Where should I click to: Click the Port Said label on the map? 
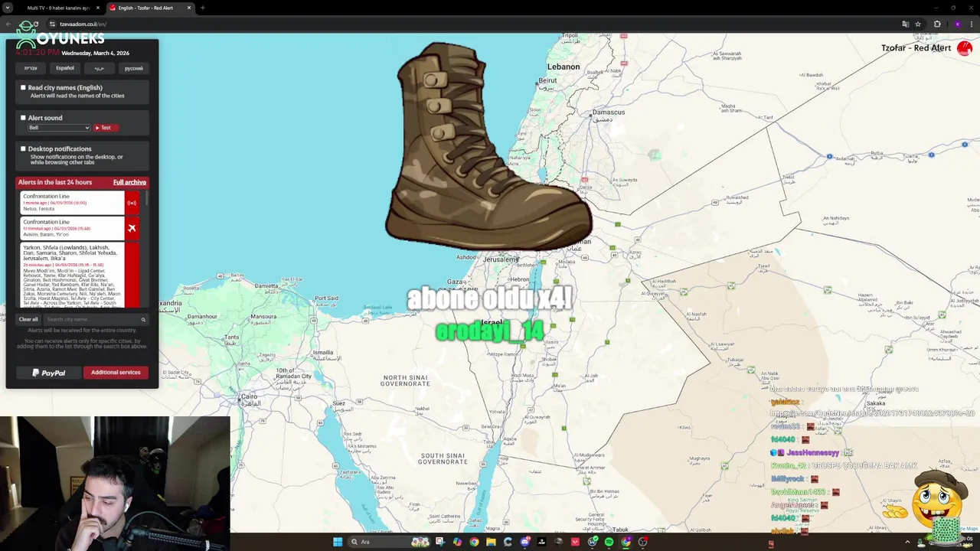(326, 298)
